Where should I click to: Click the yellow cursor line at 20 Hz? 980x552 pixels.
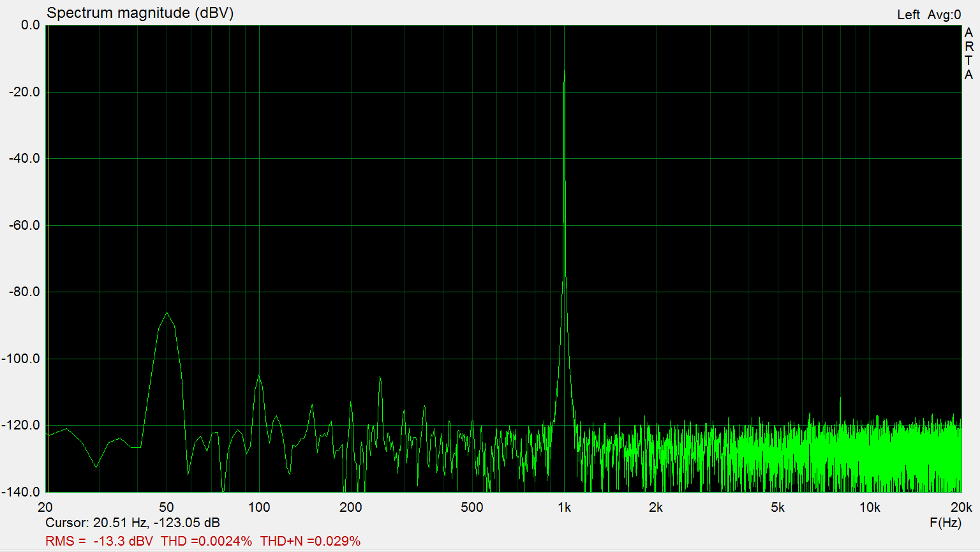coord(48,258)
